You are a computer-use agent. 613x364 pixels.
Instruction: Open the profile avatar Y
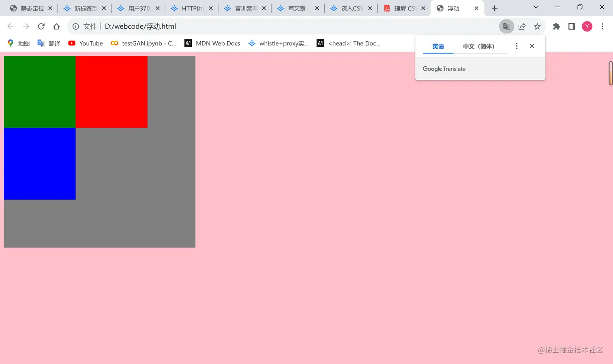587,26
